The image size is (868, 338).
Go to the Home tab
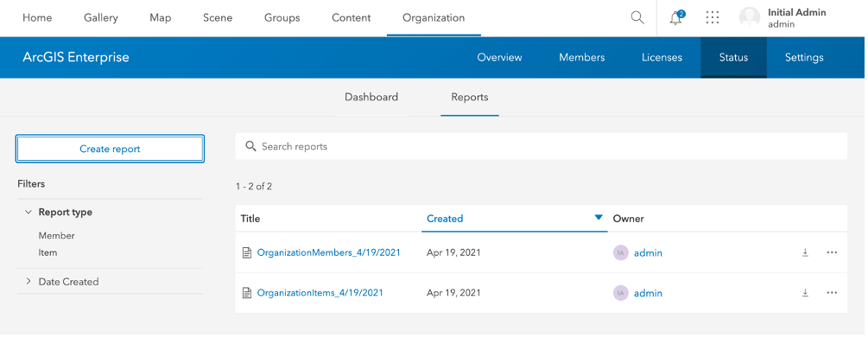tap(37, 18)
